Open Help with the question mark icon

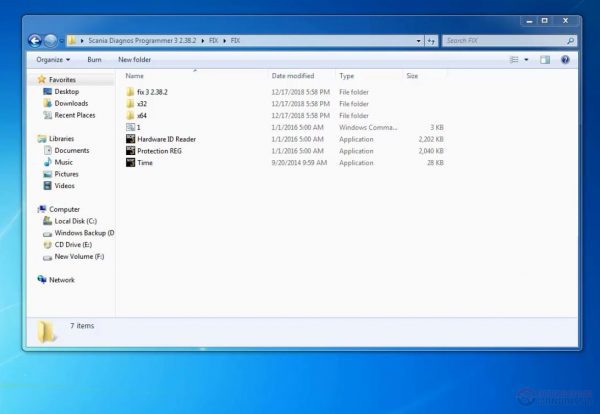[x=565, y=60]
